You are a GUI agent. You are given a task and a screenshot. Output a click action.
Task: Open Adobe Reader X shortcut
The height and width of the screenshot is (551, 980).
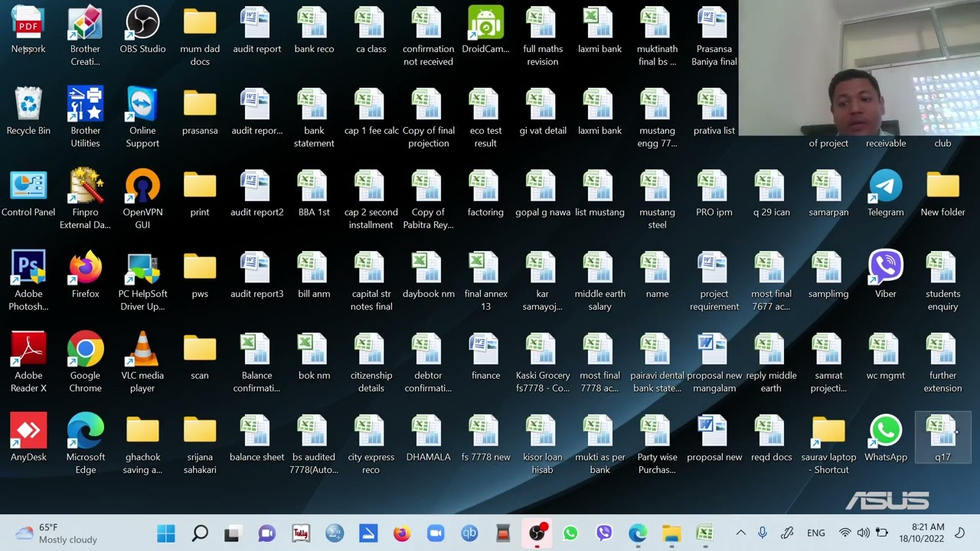(28, 363)
